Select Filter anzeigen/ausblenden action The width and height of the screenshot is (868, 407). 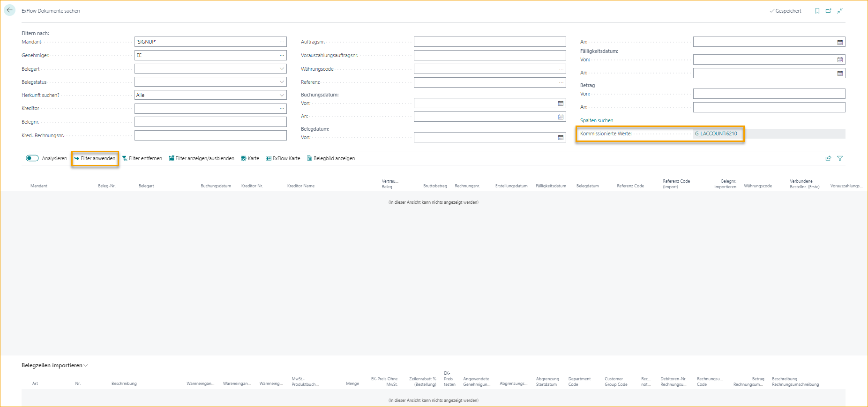point(202,158)
